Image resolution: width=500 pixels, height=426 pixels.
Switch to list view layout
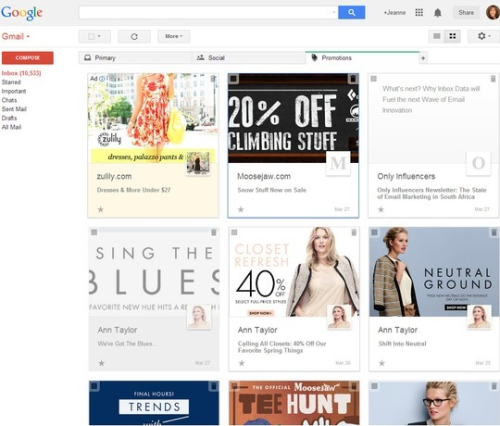tap(437, 36)
